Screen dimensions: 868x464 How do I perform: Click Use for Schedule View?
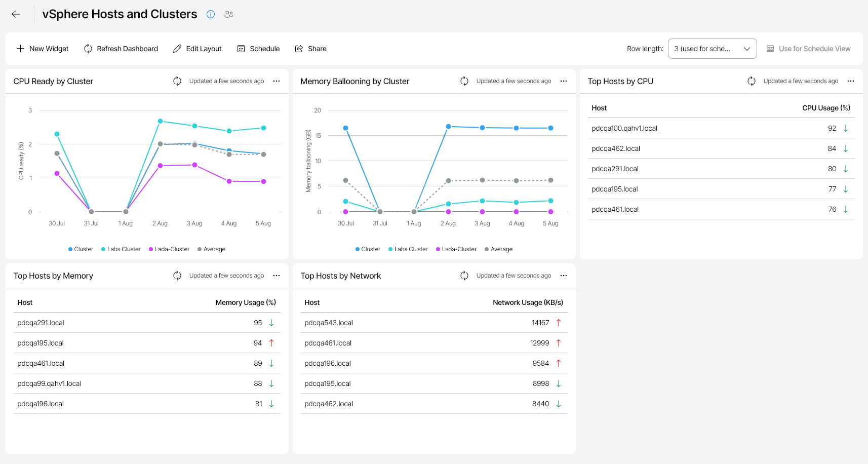809,49
